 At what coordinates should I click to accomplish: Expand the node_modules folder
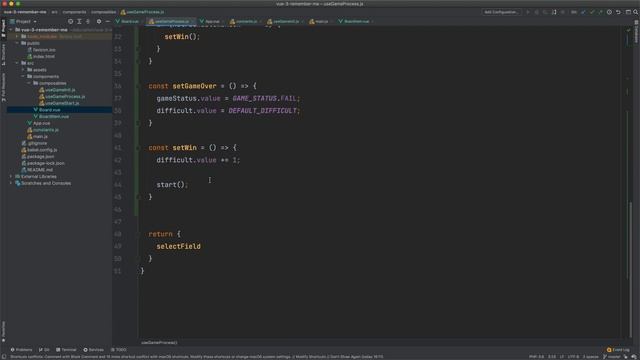click(x=17, y=36)
